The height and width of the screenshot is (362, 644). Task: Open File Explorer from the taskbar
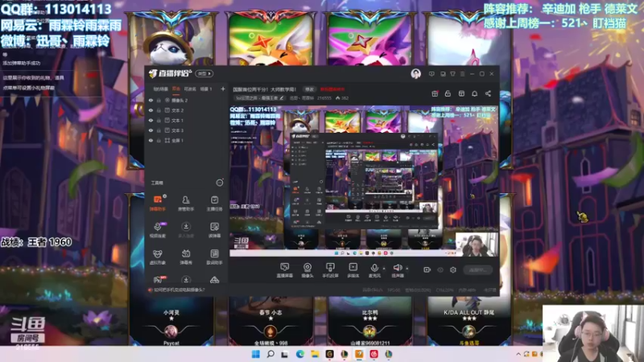coord(315,354)
